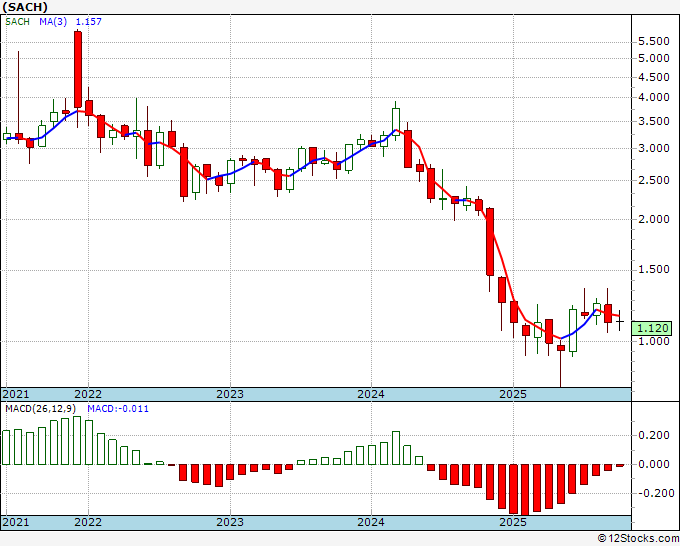Click the 1.120 current price tag

point(652,328)
